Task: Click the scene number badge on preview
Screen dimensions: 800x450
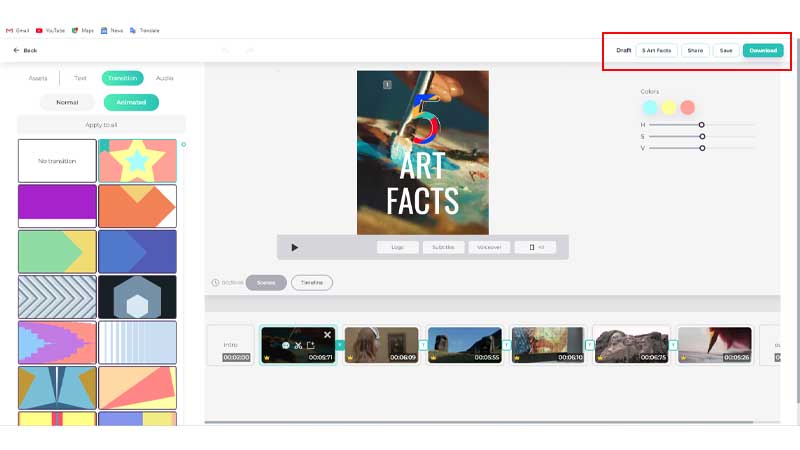Action: pyautogui.click(x=387, y=85)
